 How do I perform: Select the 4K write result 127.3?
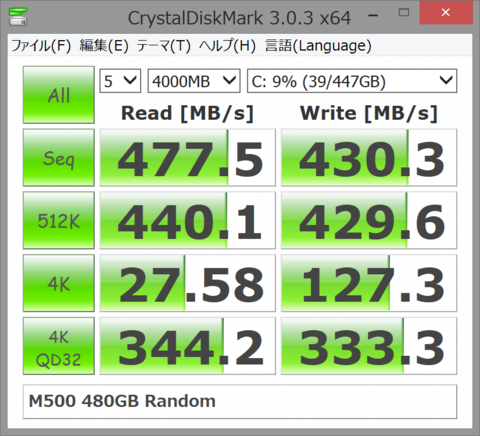[x=369, y=283]
